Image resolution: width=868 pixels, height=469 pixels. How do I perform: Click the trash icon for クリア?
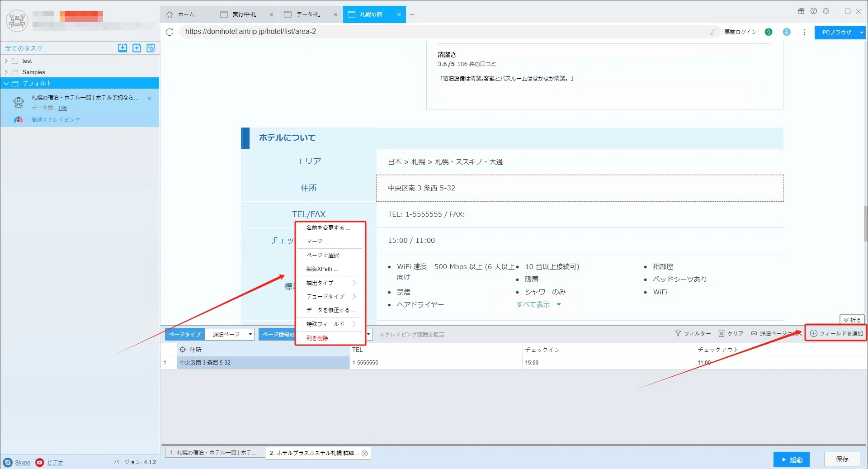click(722, 333)
